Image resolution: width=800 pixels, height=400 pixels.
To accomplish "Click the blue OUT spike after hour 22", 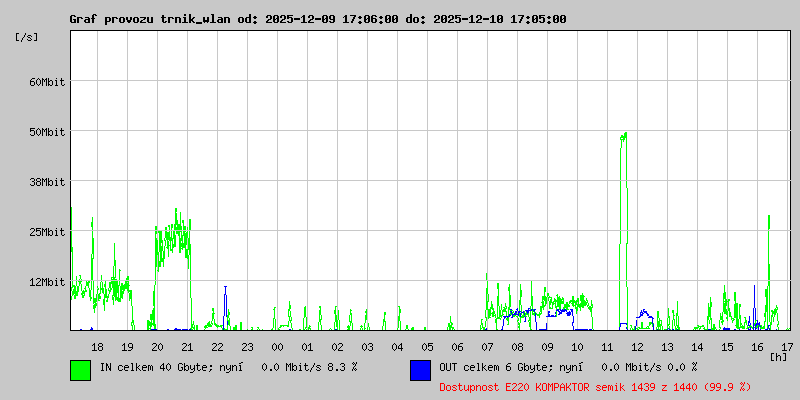I will (225, 308).
